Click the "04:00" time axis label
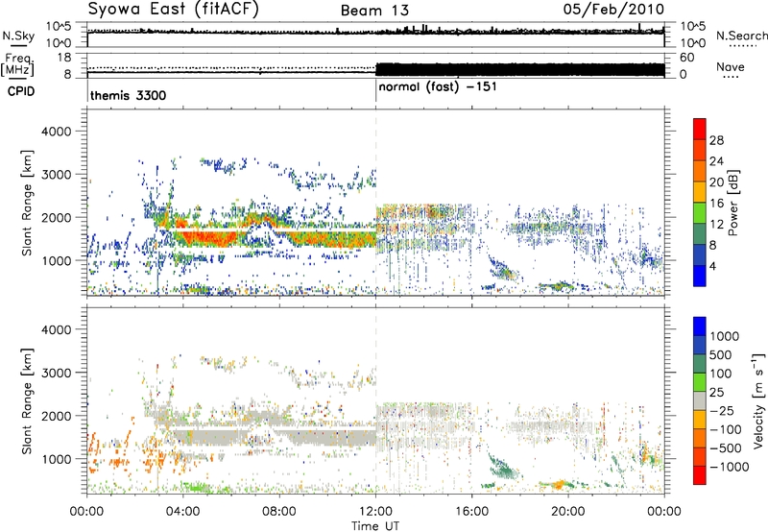This screenshot has width=768, height=532. click(x=183, y=512)
